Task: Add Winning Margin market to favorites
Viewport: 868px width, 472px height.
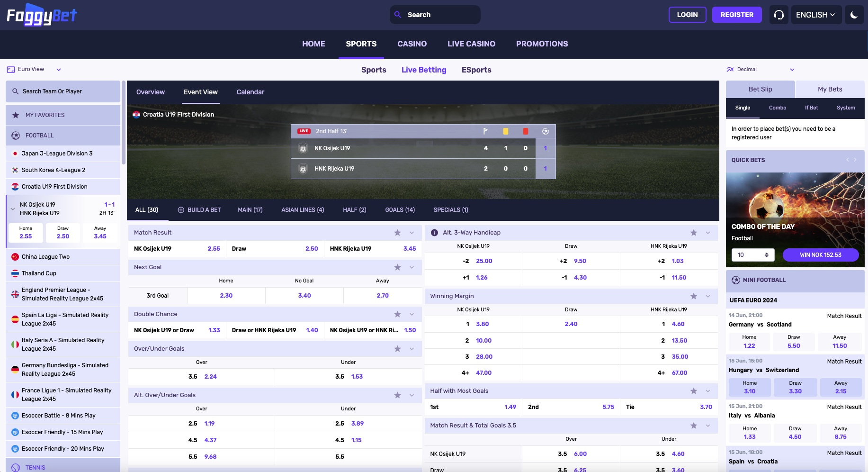Action: coord(693,296)
